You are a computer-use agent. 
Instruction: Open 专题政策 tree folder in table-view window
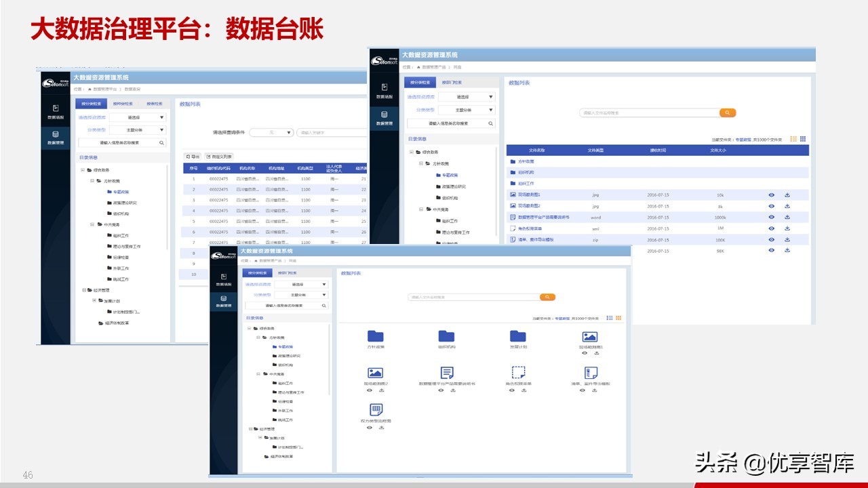118,192
